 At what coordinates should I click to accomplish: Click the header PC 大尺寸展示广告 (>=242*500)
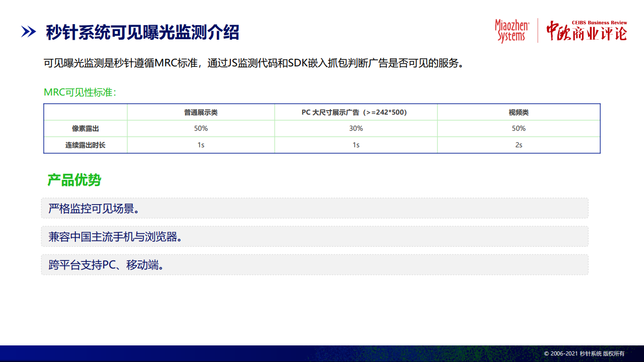tap(356, 113)
